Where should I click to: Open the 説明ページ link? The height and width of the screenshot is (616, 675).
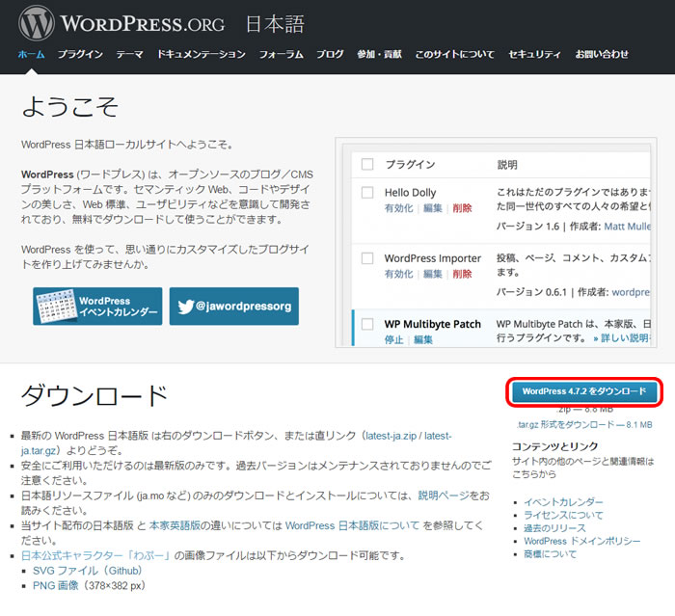pyautogui.click(x=444, y=495)
